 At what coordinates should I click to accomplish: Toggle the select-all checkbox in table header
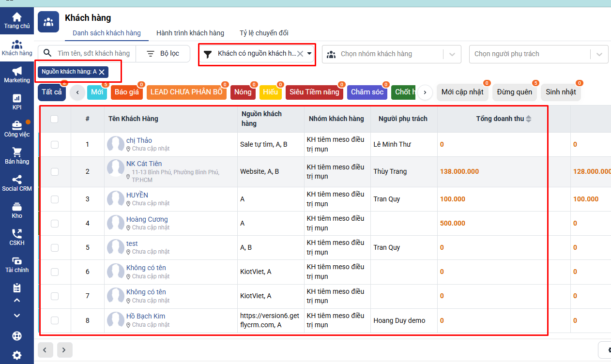coord(54,119)
